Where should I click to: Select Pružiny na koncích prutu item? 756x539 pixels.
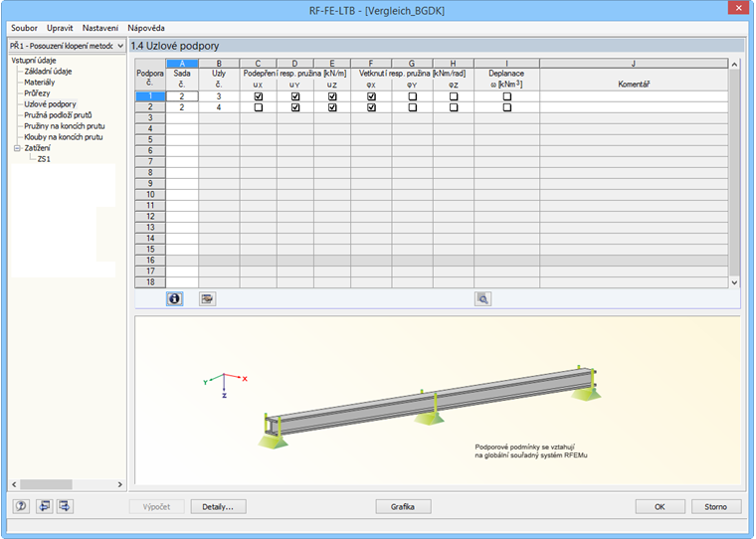65,126
